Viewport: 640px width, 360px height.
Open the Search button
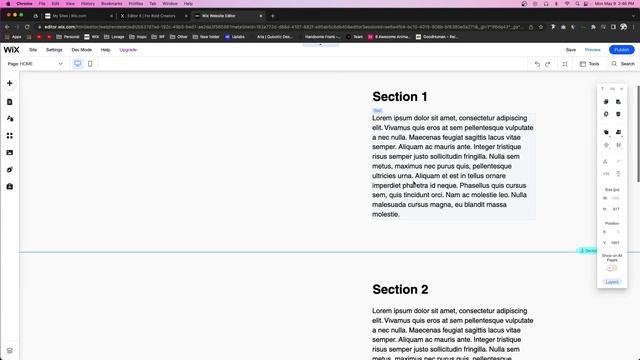click(x=623, y=64)
